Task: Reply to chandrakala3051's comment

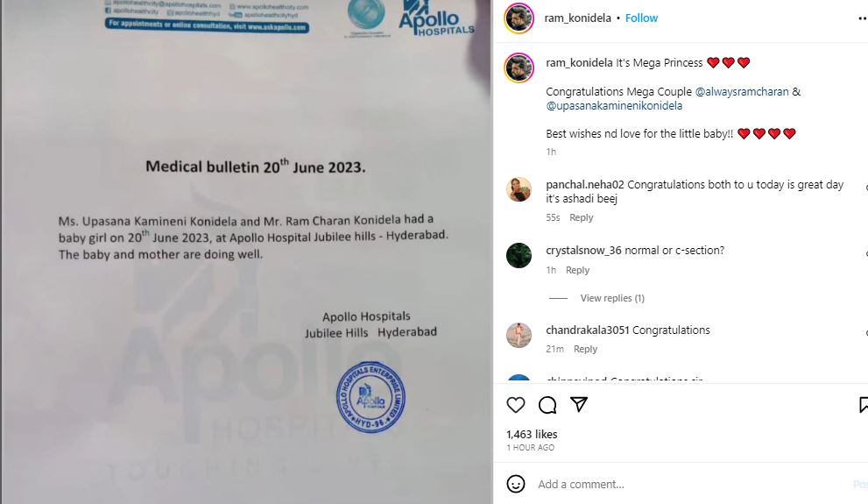Action: [585, 349]
